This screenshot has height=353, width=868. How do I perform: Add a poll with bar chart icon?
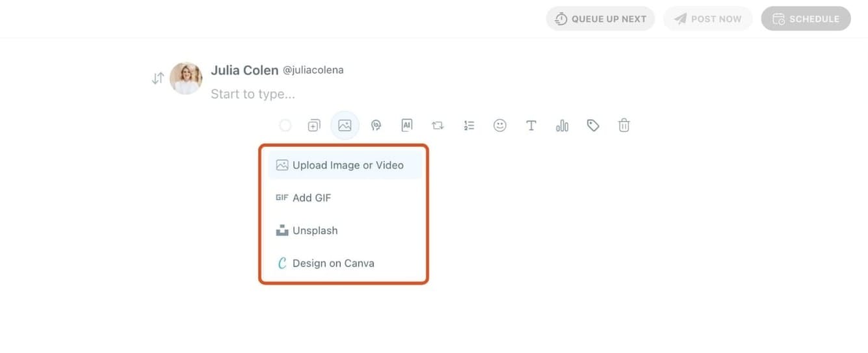[x=562, y=125]
